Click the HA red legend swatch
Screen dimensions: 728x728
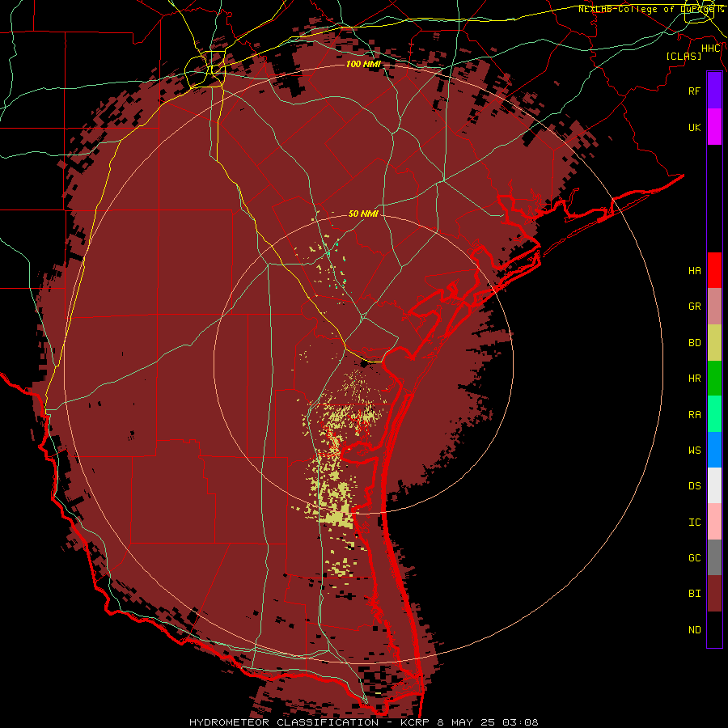click(714, 270)
